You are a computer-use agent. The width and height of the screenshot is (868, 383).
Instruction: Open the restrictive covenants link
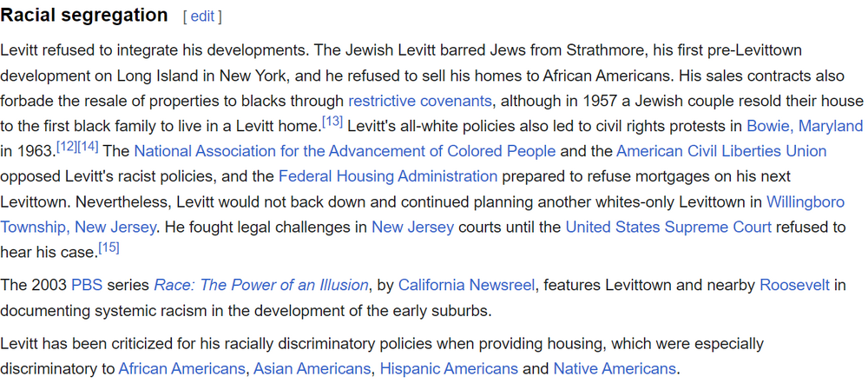(x=419, y=101)
